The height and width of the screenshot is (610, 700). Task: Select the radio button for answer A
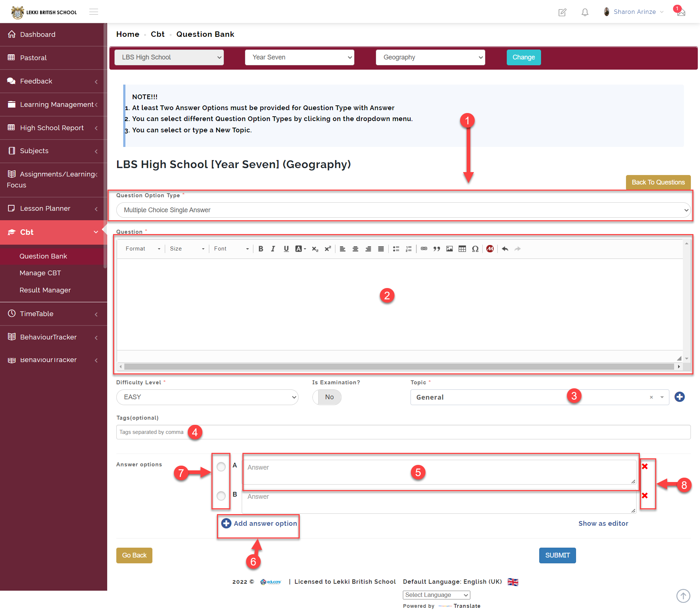coord(221,467)
